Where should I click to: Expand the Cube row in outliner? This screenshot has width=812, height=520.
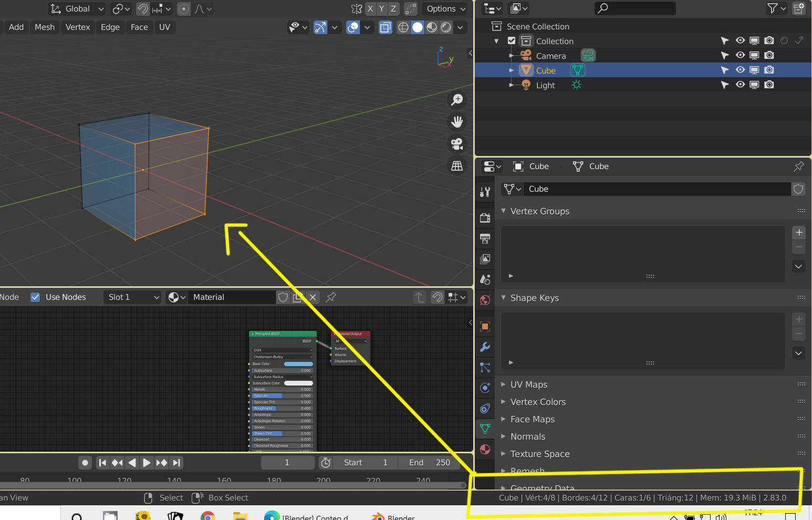tap(512, 70)
